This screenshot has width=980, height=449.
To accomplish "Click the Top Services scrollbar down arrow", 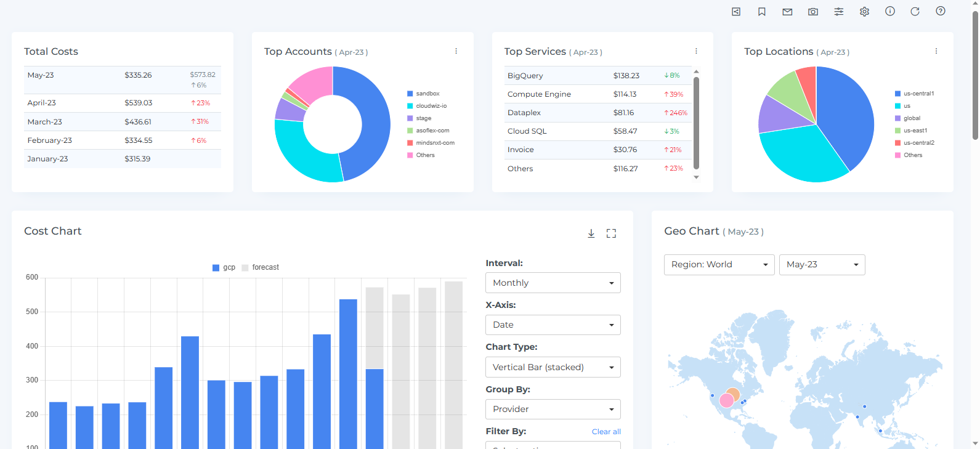I will [x=697, y=177].
